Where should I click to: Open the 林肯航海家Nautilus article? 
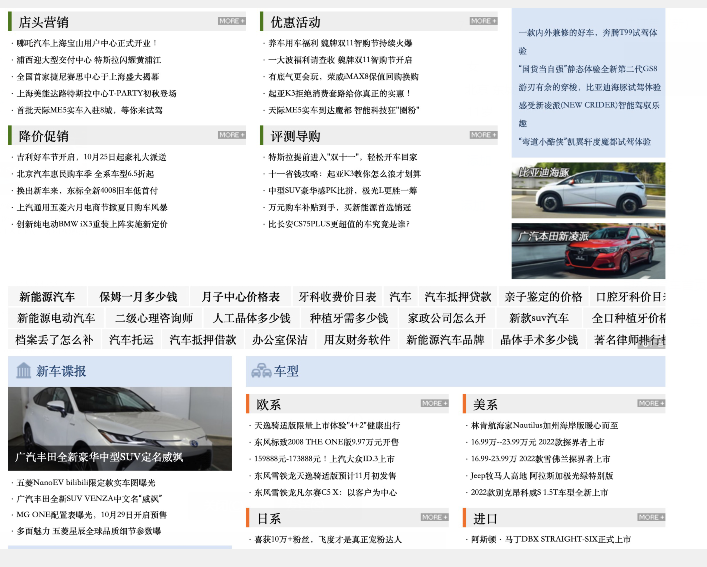(544, 425)
